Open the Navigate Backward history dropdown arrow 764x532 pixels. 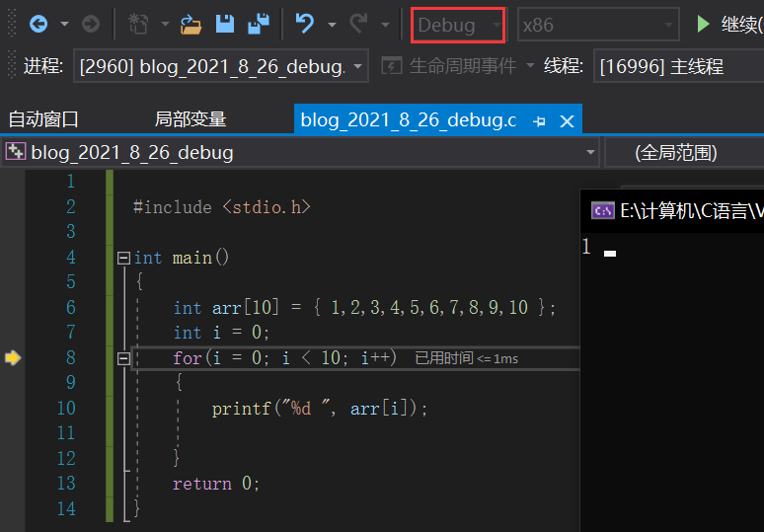click(64, 24)
